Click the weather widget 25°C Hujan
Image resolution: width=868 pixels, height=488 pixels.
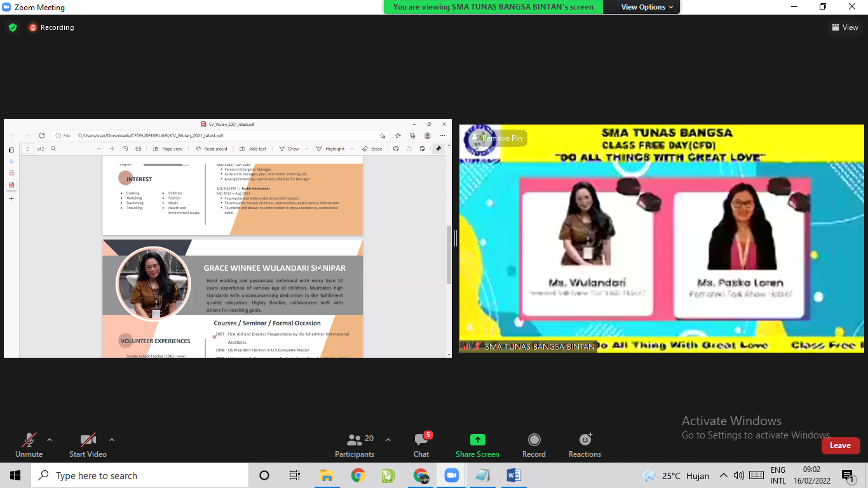pyautogui.click(x=675, y=475)
